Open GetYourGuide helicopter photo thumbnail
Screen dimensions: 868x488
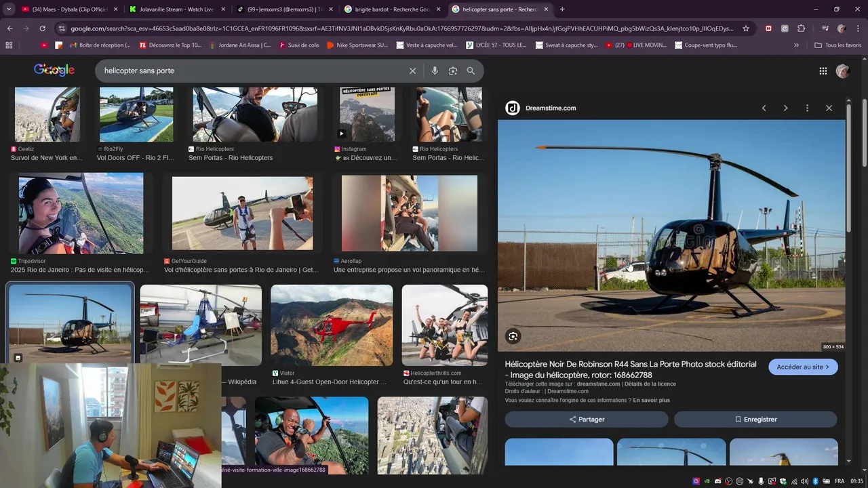click(x=242, y=213)
